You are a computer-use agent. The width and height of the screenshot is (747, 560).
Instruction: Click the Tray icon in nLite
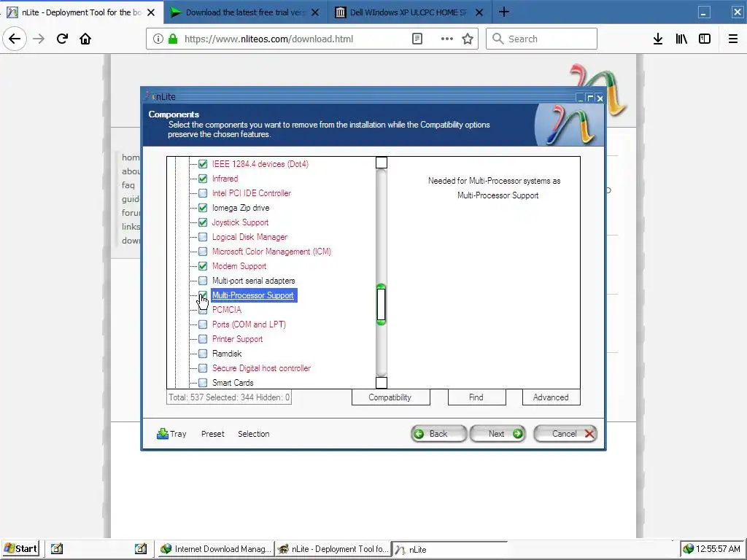(163, 433)
